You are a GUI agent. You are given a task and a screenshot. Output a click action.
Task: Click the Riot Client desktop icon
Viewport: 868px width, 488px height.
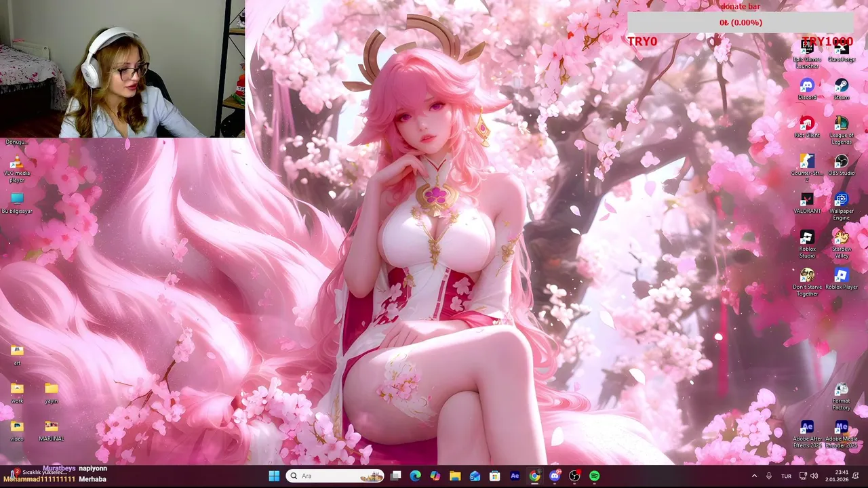pos(807,127)
